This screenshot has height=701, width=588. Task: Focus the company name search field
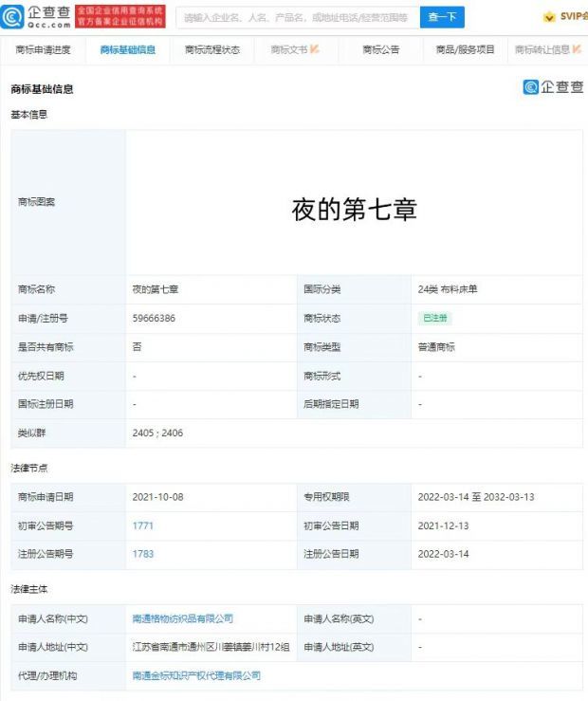298,17
